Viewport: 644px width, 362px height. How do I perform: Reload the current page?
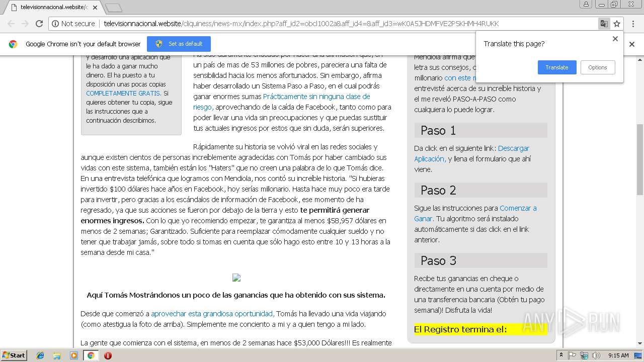click(x=39, y=24)
